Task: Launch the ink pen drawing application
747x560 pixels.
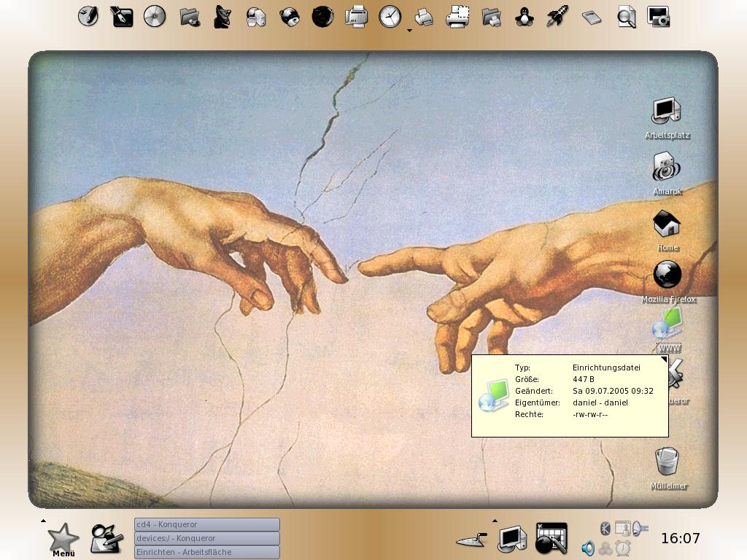Action: (122, 17)
